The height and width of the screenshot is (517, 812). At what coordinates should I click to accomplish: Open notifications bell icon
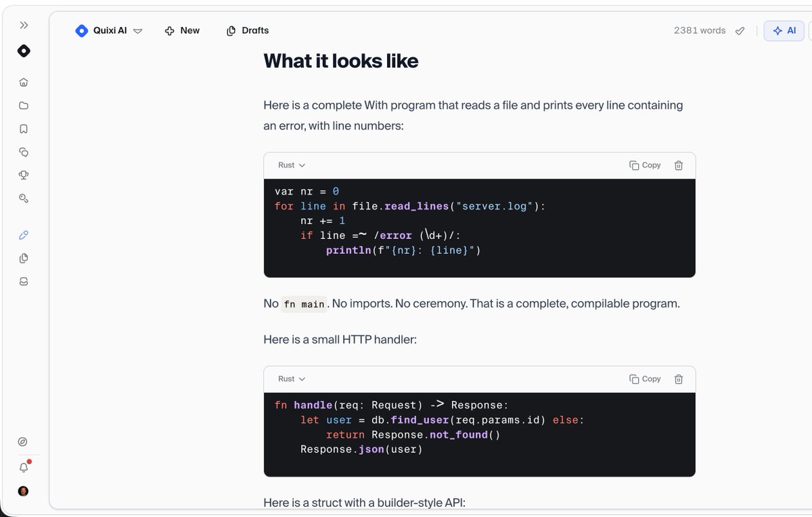point(24,467)
